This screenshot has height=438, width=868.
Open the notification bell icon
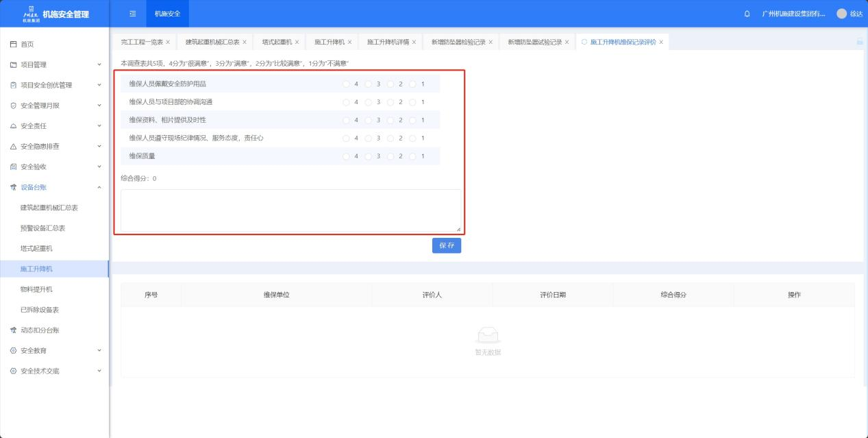click(747, 14)
